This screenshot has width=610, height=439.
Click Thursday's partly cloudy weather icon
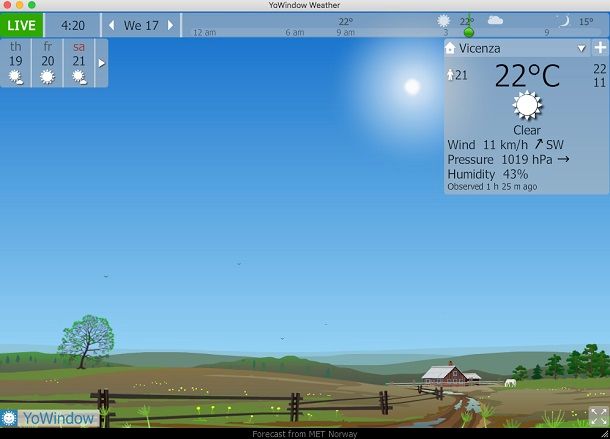(16, 77)
